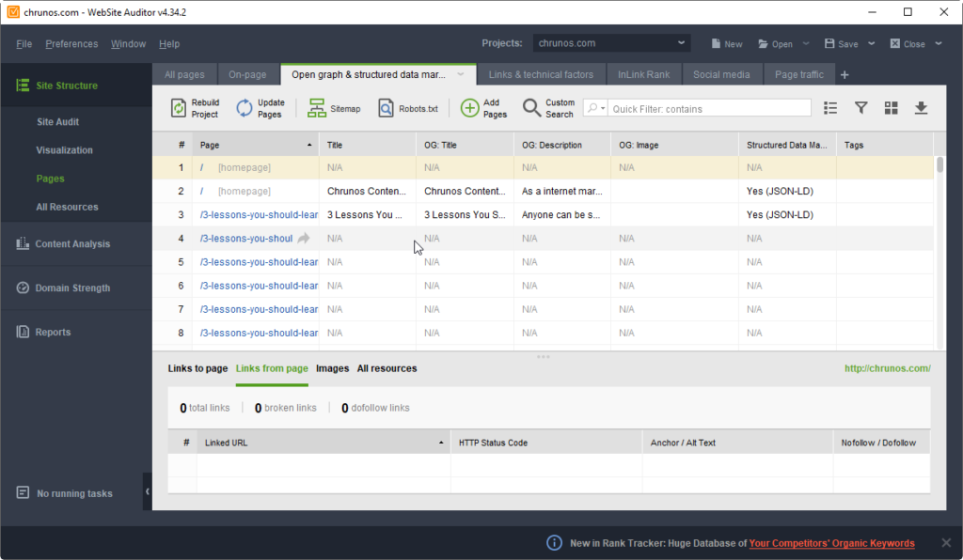Collapse the No running tasks panel chevron
The image size is (963, 560).
tap(147, 491)
